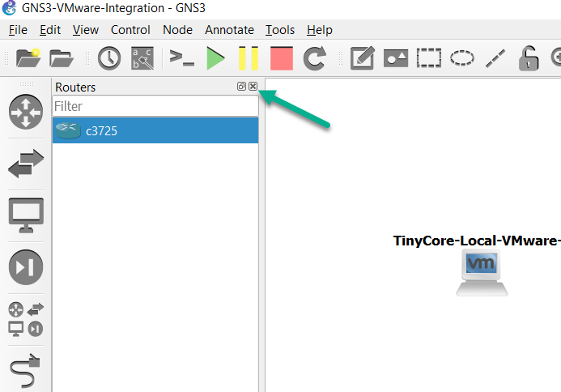
Task: Click the Filter field in Routers panel
Action: click(x=155, y=106)
